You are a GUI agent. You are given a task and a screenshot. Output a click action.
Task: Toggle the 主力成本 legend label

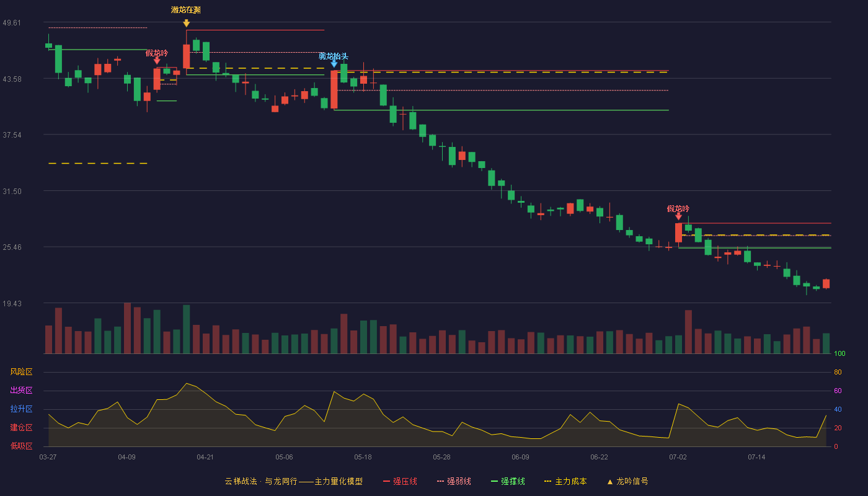pyautogui.click(x=571, y=481)
